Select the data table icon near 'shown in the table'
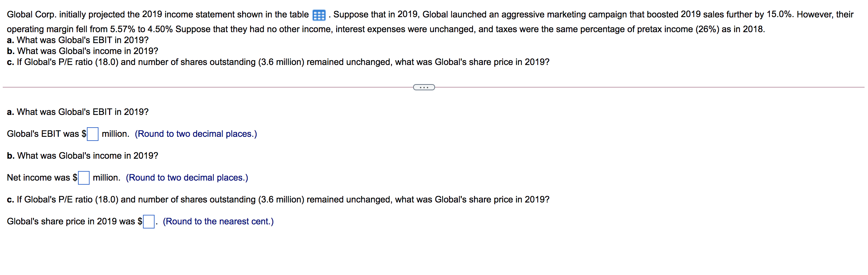 pos(319,14)
